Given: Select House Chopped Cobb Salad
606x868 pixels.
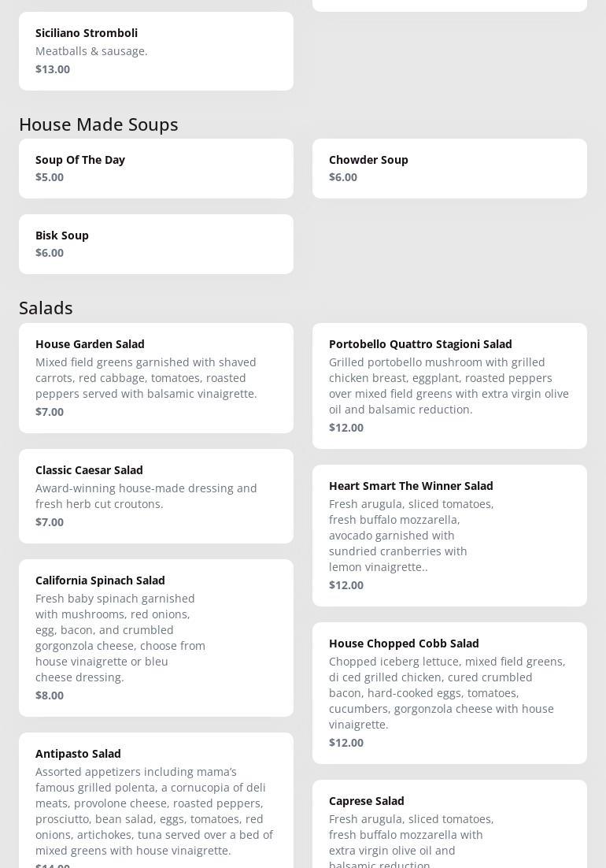Looking at the screenshot, I should 449,692.
